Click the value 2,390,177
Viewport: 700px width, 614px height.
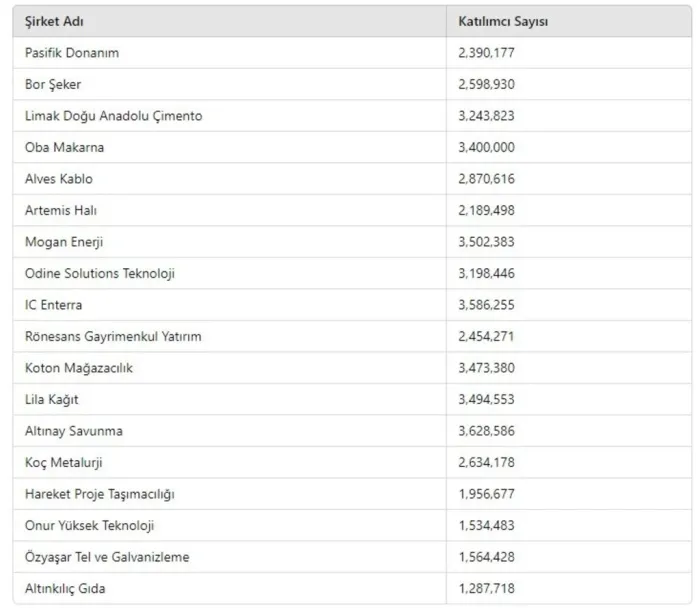(486, 53)
